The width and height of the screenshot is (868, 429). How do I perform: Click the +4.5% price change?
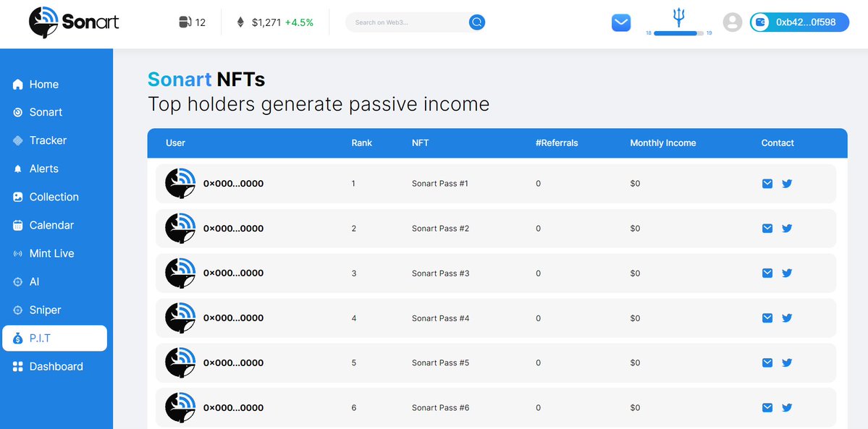pos(299,22)
